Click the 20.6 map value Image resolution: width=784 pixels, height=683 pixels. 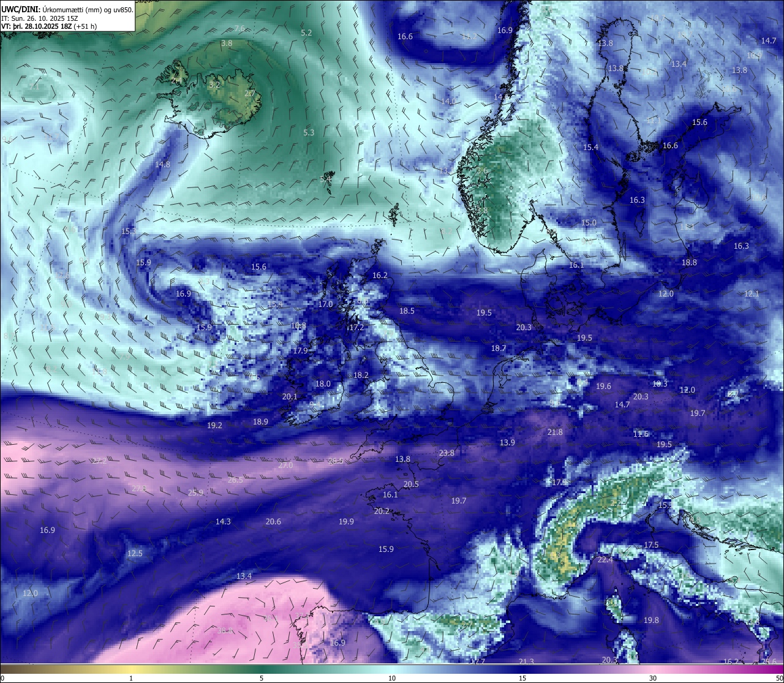273,522
